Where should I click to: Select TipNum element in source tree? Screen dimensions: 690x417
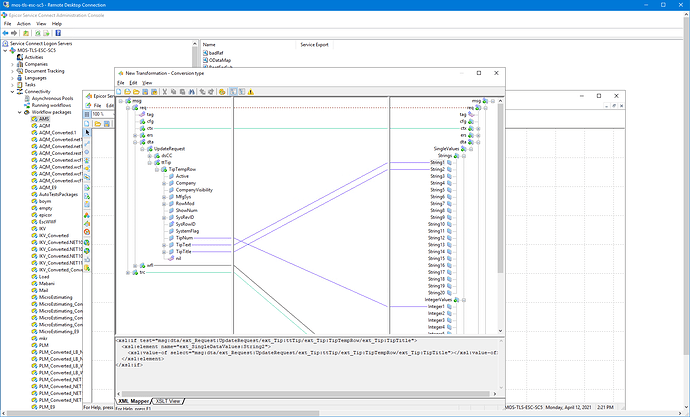(x=184, y=238)
